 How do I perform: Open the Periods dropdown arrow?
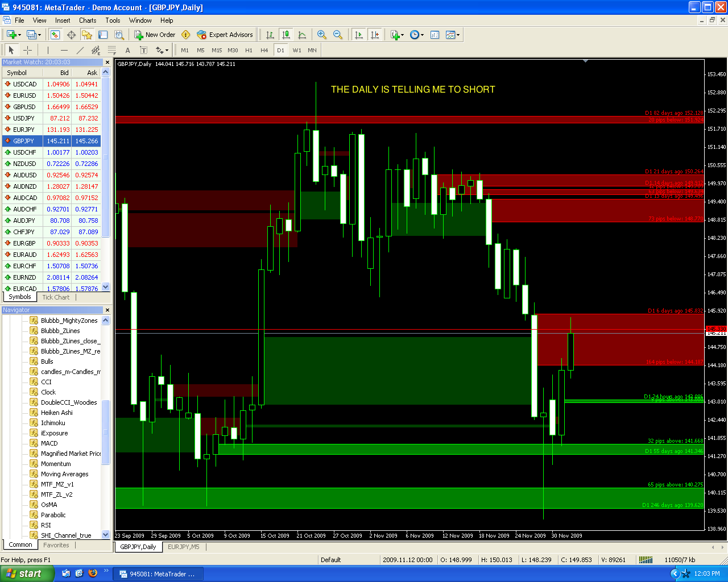tap(422, 35)
